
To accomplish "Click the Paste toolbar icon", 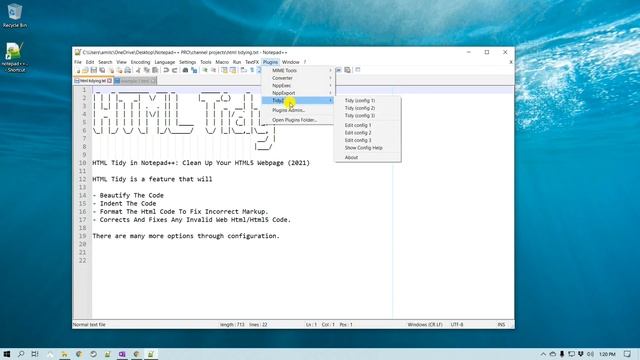I will click(155, 70).
